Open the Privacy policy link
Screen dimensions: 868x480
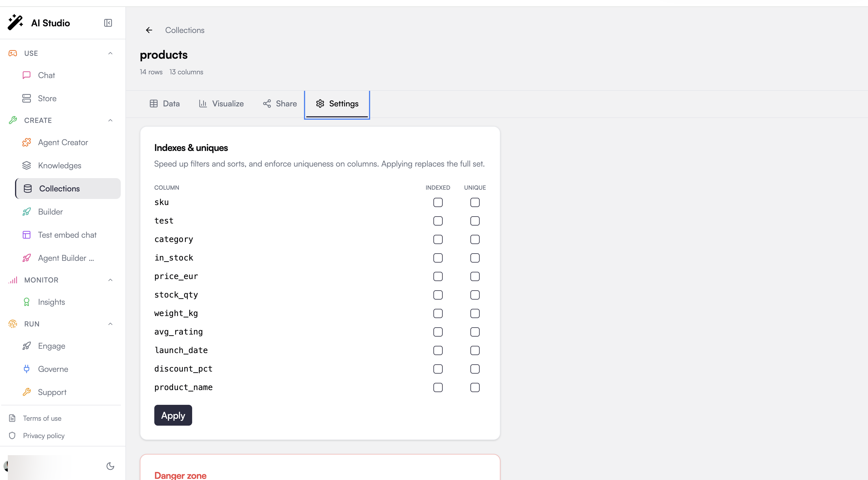[x=44, y=435]
